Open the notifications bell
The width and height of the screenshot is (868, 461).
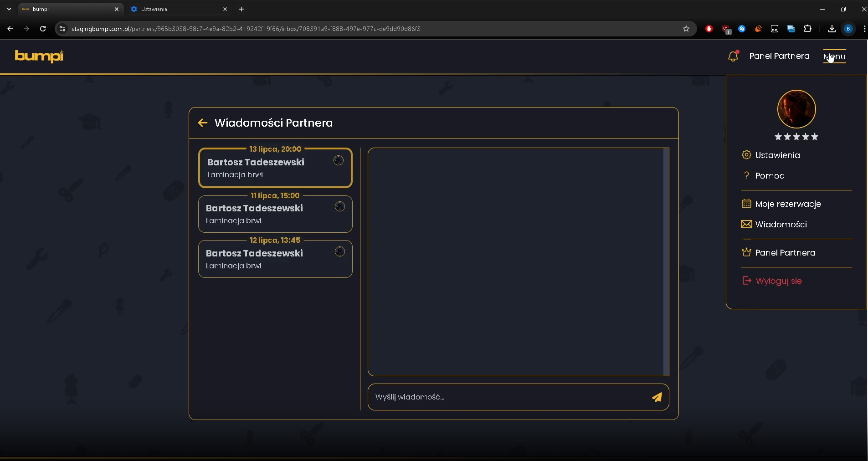click(733, 56)
